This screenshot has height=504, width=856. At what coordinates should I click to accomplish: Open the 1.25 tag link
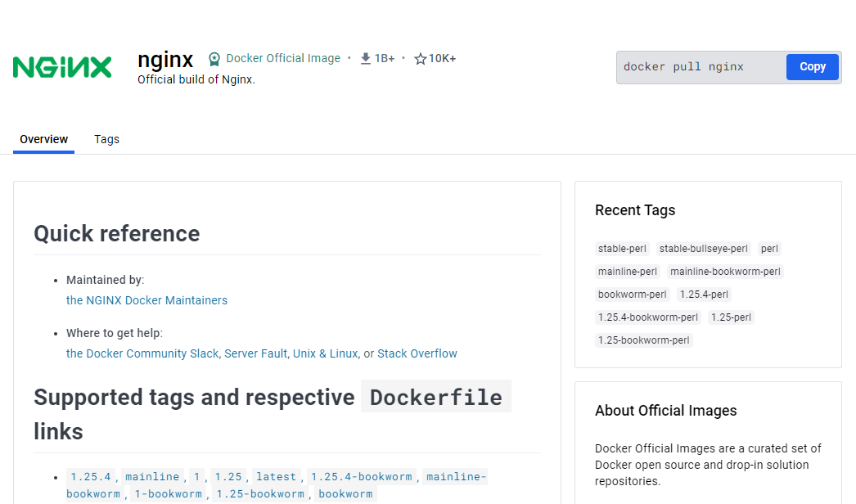pyautogui.click(x=228, y=477)
